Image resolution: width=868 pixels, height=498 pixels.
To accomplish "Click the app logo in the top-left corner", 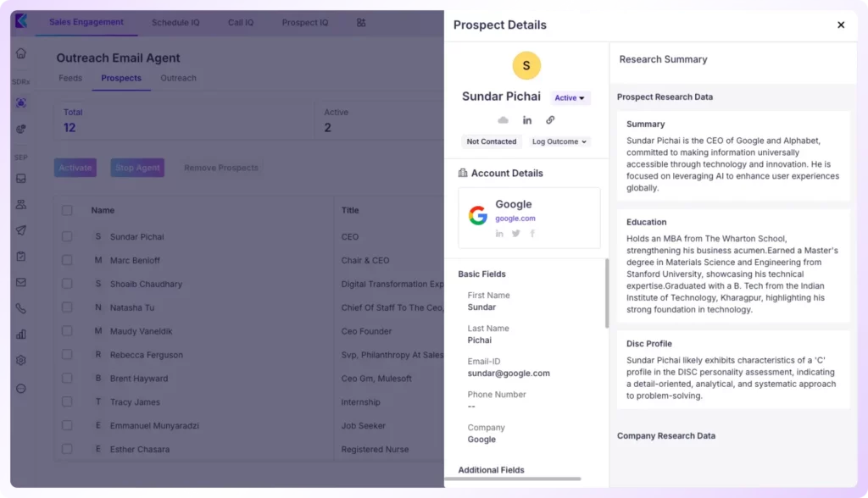I will coord(21,21).
